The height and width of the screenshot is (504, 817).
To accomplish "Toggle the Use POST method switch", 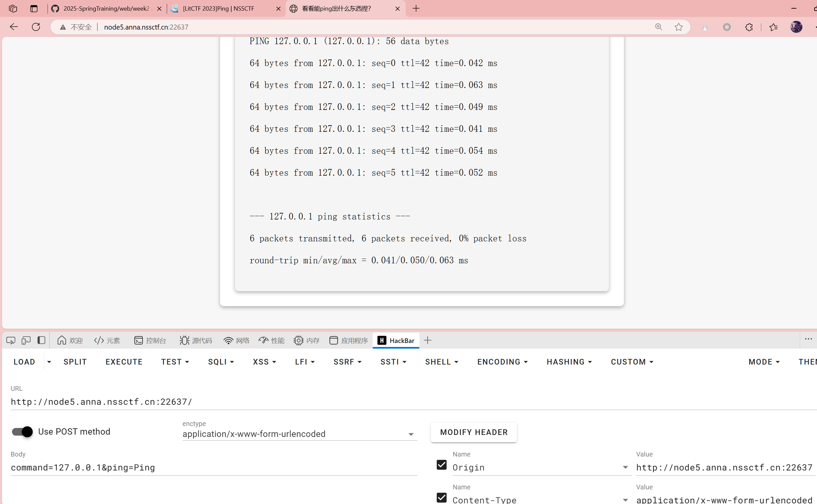I will (22, 432).
